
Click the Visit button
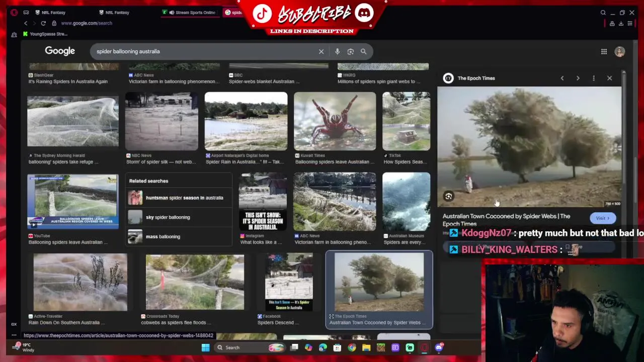pos(602,218)
